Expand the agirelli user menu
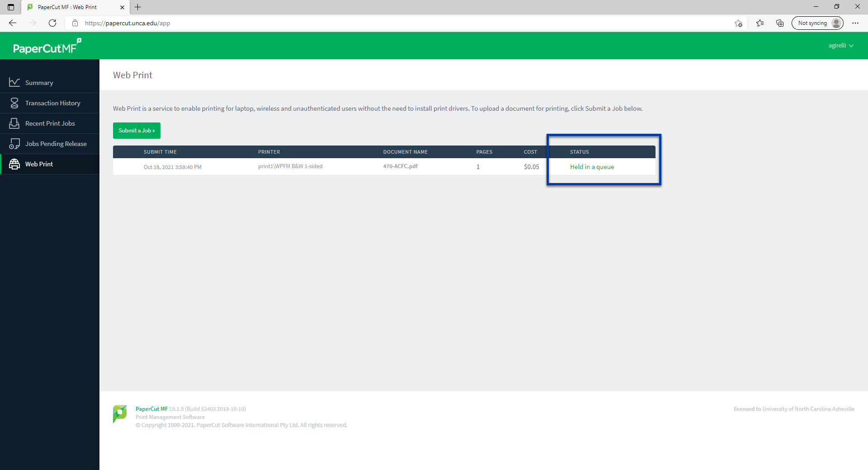The image size is (868, 470). tap(840, 46)
